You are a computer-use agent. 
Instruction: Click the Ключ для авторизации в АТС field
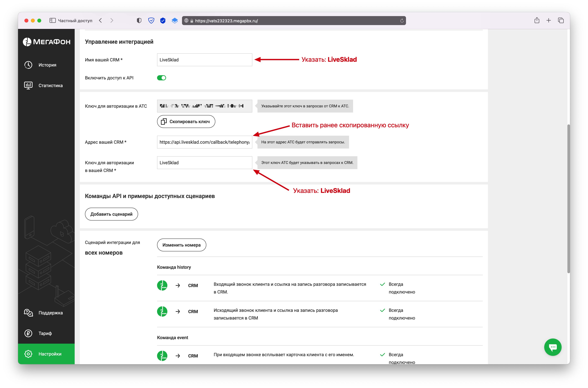205,106
